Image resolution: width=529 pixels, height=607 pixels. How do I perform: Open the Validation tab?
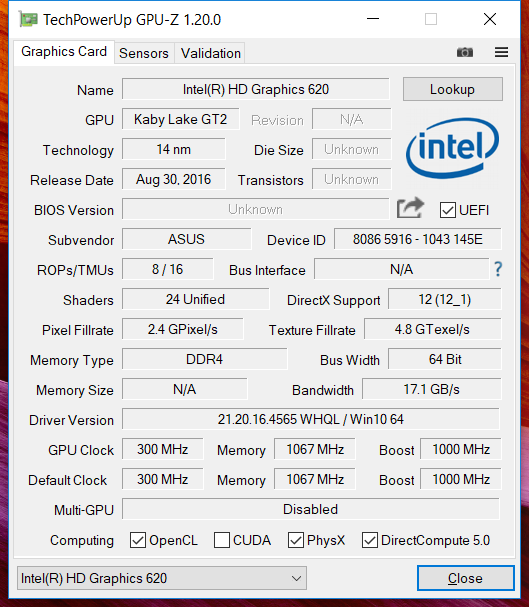tap(211, 53)
